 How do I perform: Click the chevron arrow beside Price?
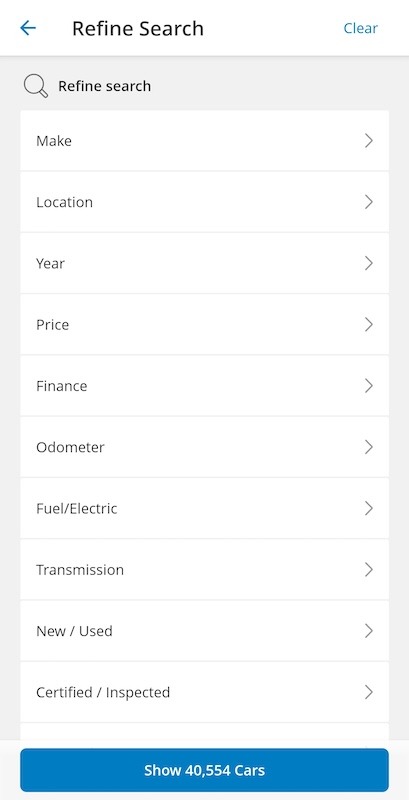click(369, 324)
